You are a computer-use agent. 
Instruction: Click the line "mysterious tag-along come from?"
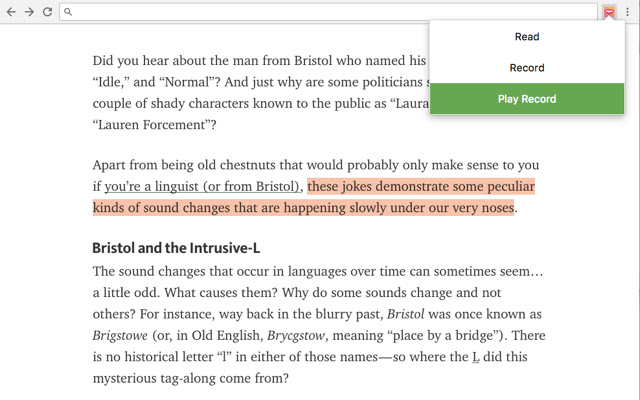tap(191, 378)
